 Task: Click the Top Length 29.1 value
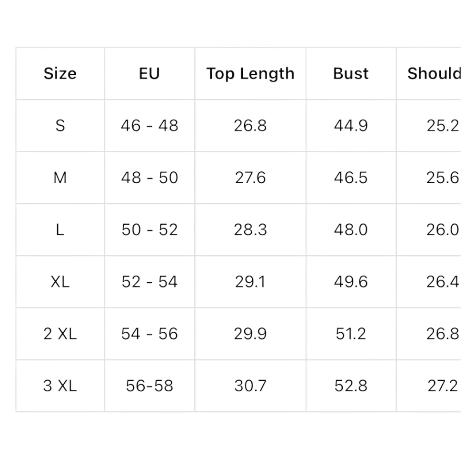click(x=250, y=282)
